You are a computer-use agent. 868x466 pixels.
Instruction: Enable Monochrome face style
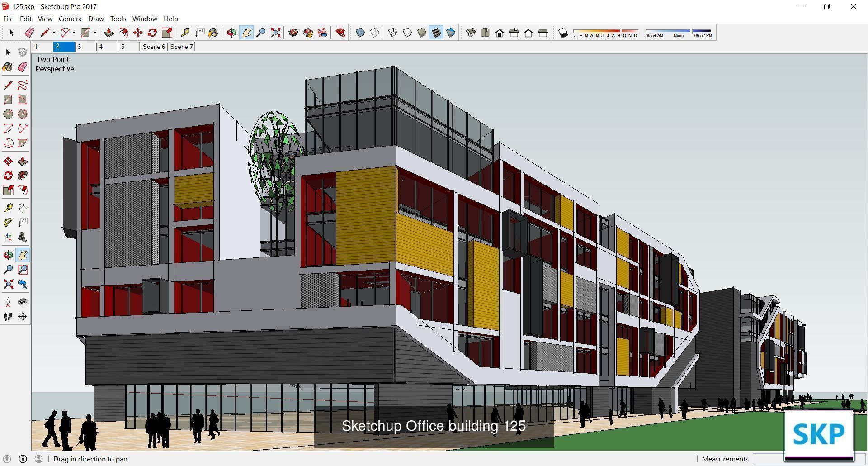[451, 33]
